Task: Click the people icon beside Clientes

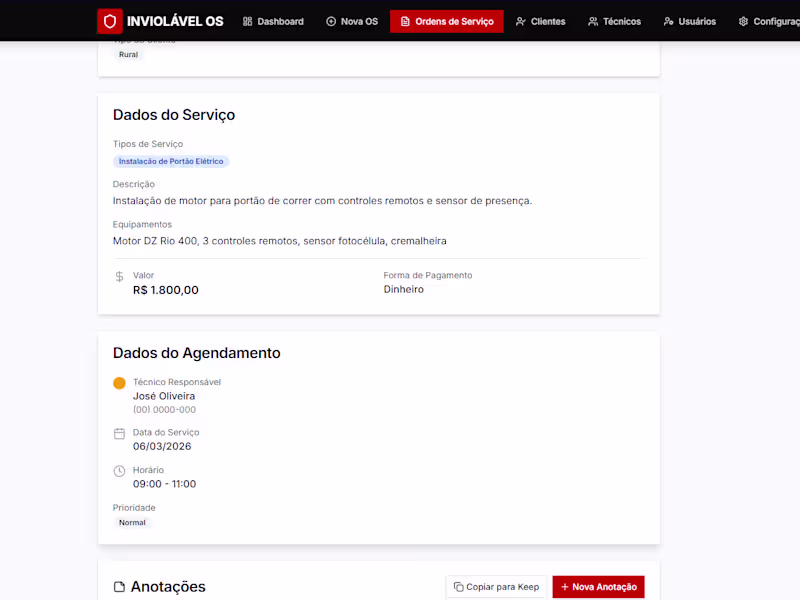Action: 519,20
